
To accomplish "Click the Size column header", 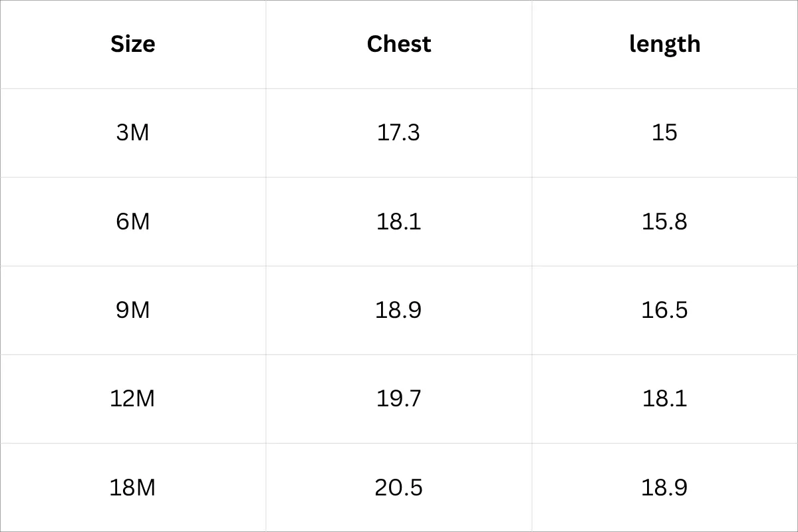I will coord(133,44).
